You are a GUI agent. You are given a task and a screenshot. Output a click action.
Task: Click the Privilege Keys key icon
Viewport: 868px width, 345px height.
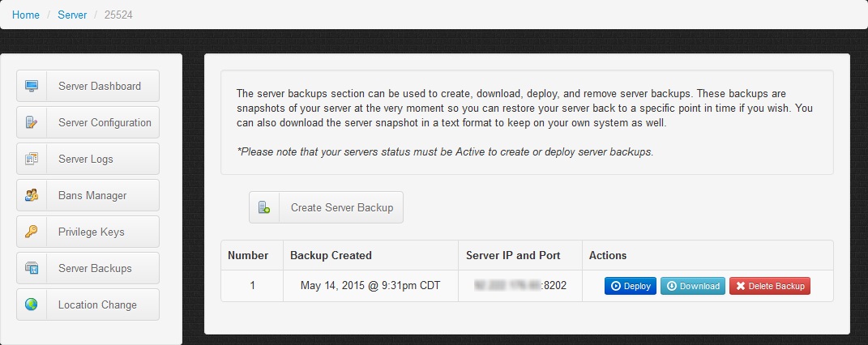point(32,232)
